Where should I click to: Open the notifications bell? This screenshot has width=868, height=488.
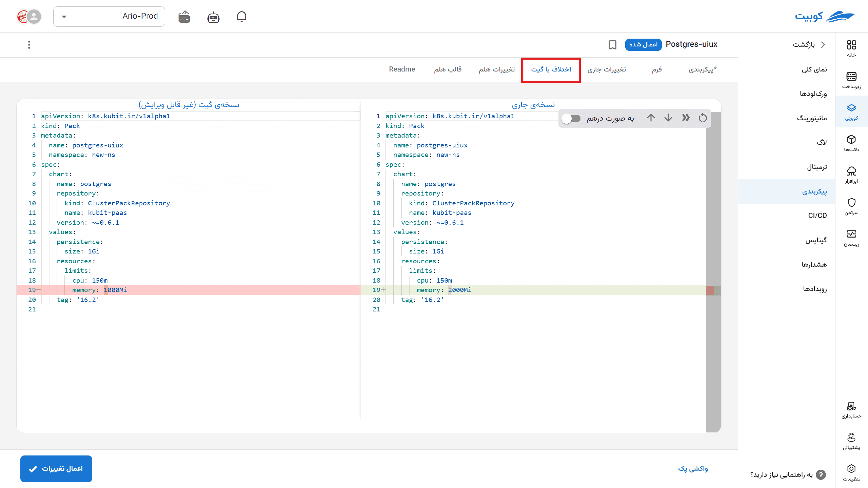tap(241, 16)
